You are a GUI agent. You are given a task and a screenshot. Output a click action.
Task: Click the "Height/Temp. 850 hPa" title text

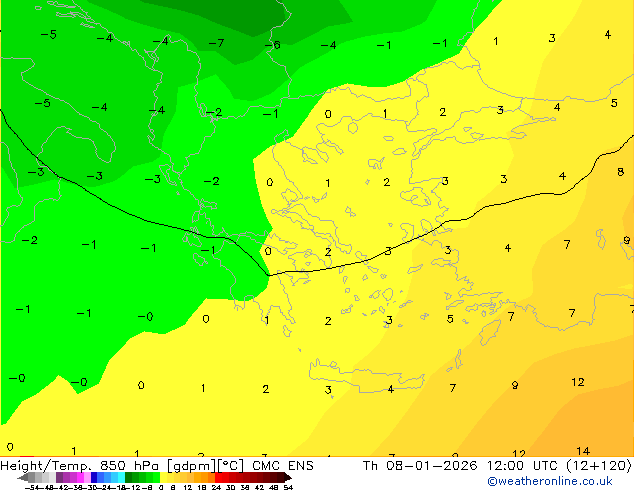79,466
